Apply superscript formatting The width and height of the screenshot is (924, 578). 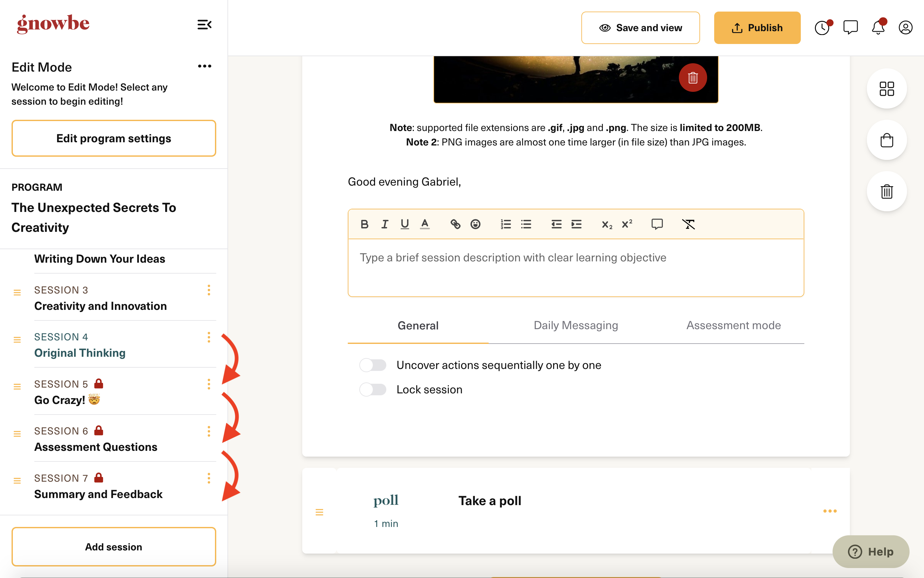[627, 224]
